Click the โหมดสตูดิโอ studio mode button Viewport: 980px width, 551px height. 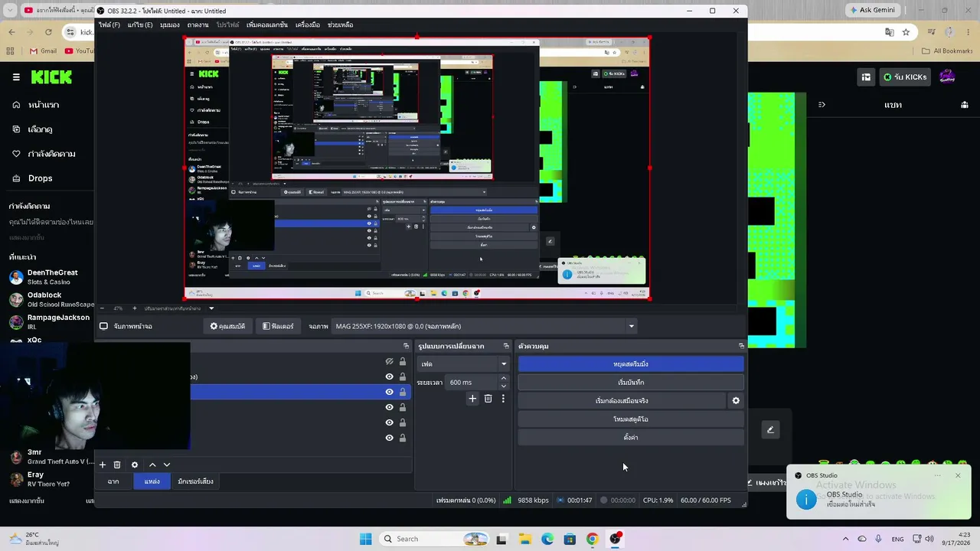pos(631,419)
